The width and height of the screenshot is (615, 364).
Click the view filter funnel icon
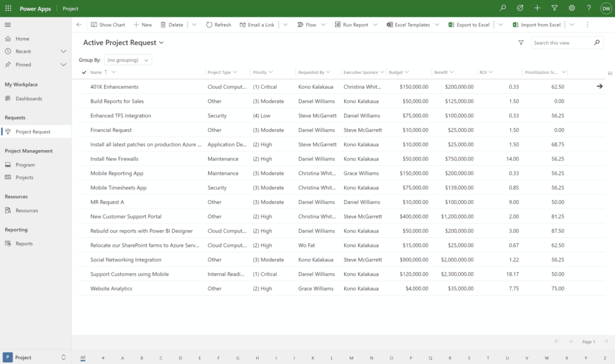click(x=521, y=43)
